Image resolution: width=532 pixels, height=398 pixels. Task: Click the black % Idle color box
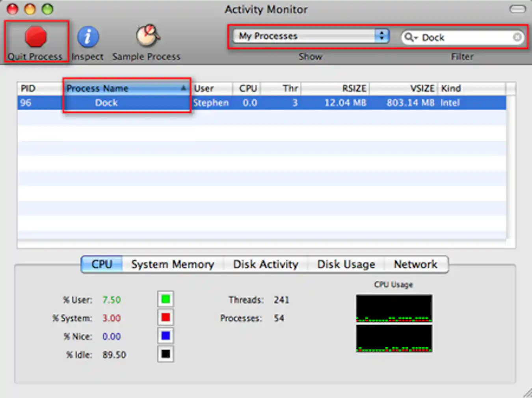tap(165, 354)
